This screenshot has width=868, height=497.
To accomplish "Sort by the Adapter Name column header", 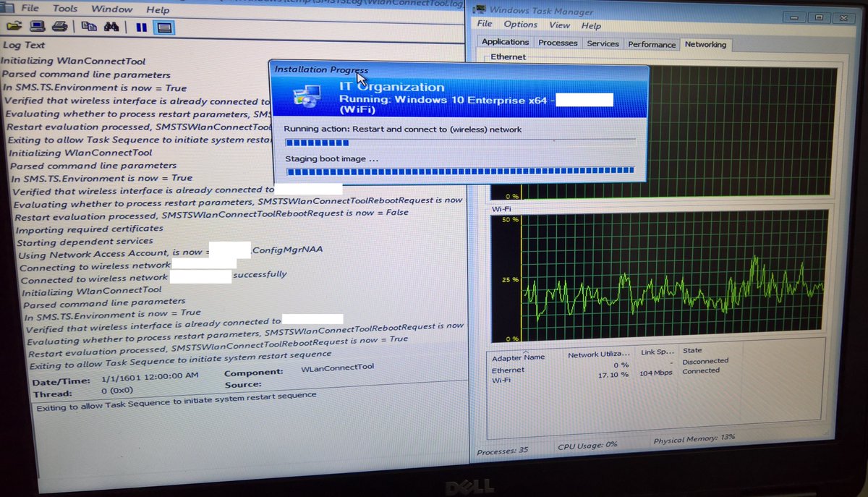I will [519, 357].
